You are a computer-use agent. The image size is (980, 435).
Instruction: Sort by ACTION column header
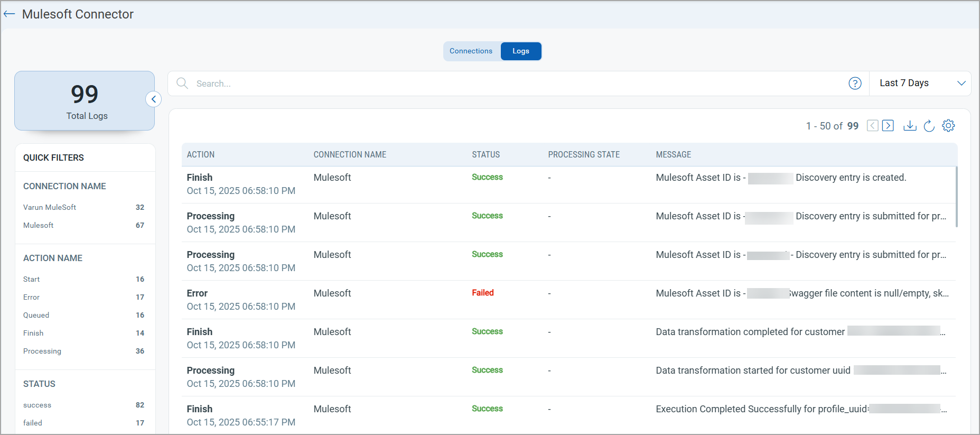(x=201, y=155)
